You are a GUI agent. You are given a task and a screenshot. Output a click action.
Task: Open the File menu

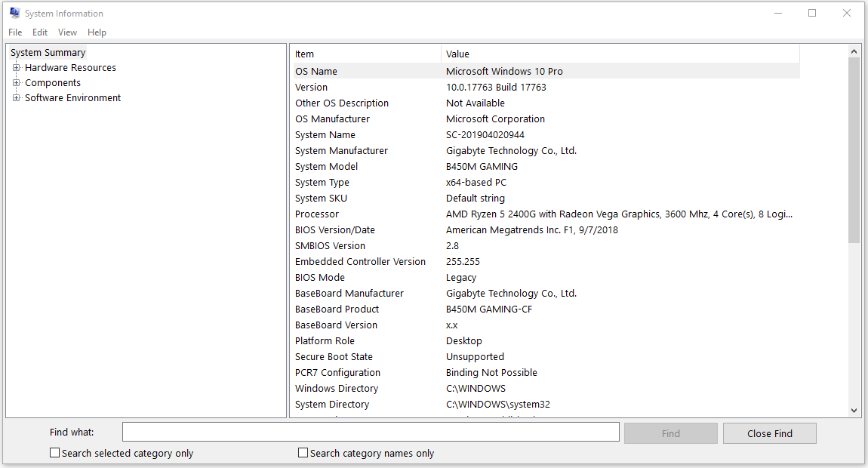pyautogui.click(x=14, y=32)
